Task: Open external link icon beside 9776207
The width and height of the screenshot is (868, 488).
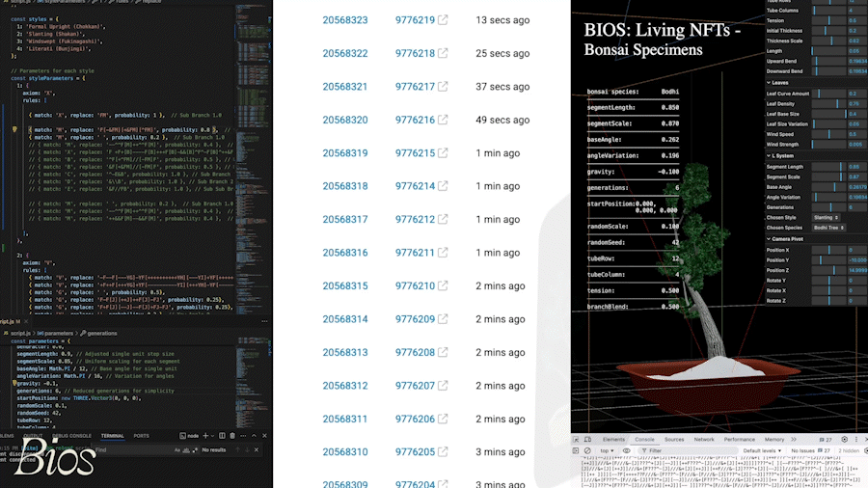Action: pos(443,386)
